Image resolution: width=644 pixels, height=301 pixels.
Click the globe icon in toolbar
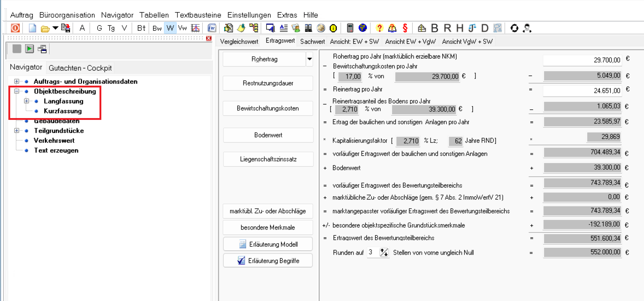coord(362,28)
